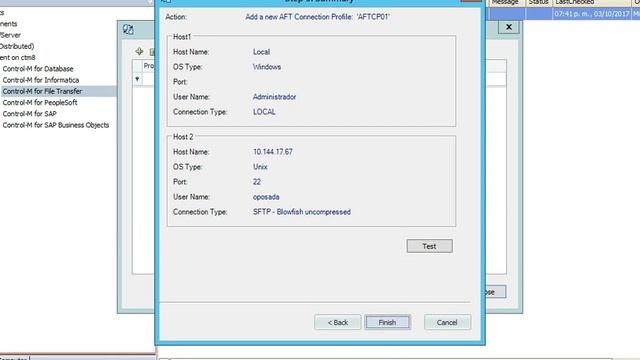The height and width of the screenshot is (360, 640).
Task: Click Finish to create the profile
Action: coord(387,322)
